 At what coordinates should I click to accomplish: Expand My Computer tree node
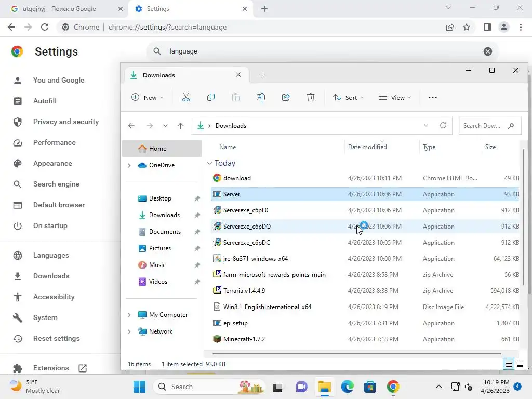129,315
